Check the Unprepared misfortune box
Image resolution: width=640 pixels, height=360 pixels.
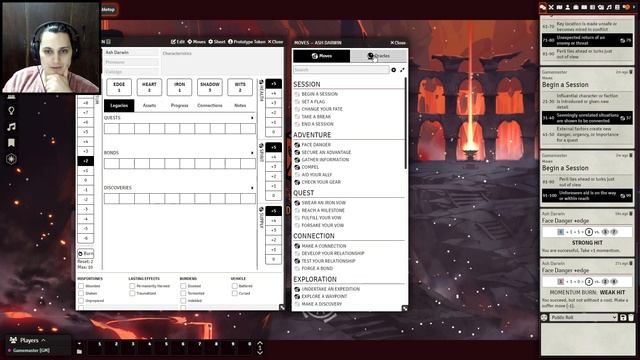tap(81, 301)
